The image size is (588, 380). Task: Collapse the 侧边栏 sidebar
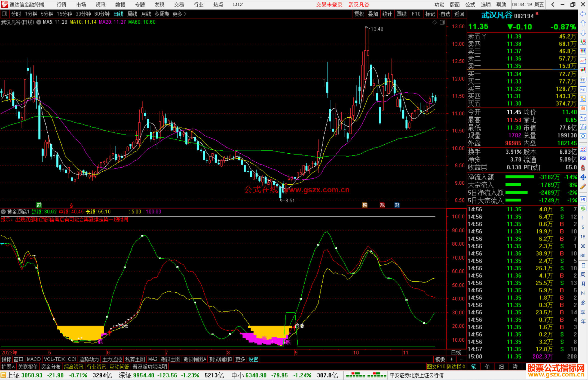click(x=456, y=367)
